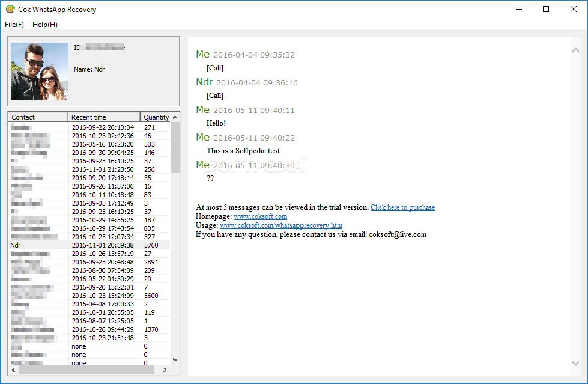Select row with quantity 2891
This screenshot has height=384, width=588.
pyautogui.click(x=89, y=262)
